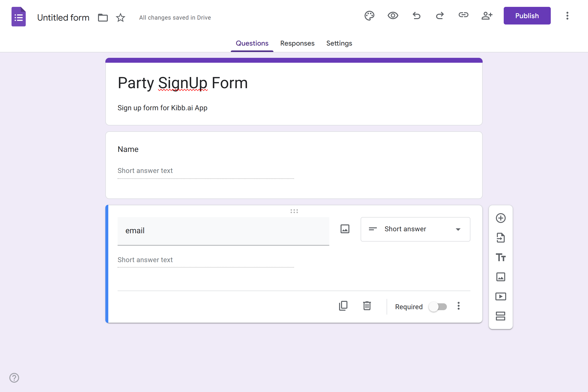Open more options for the email question

458,306
